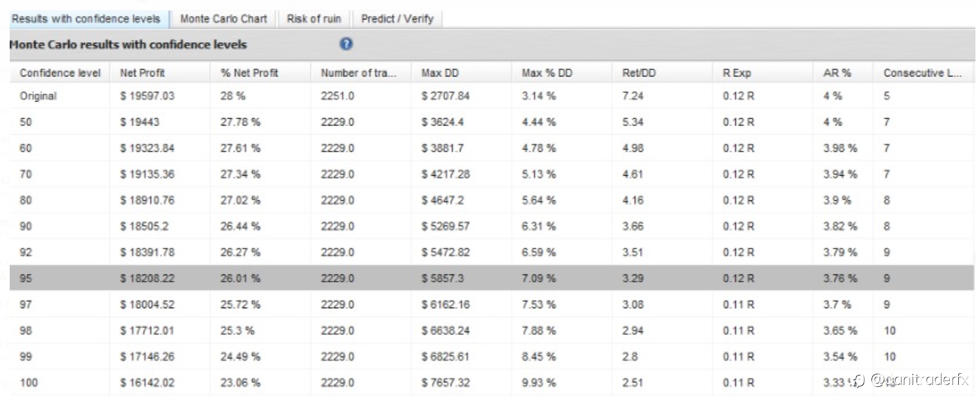Switch to the Risk of ruin tab
This screenshot has width=980, height=404.
(x=314, y=19)
